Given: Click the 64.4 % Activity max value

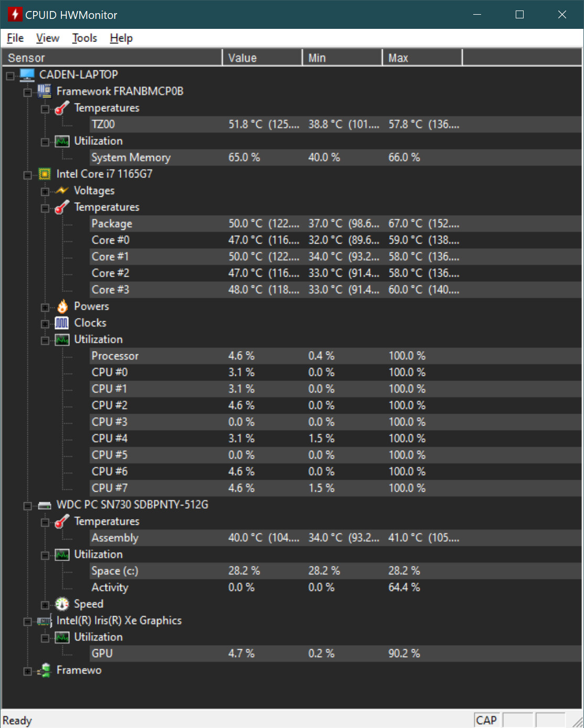Looking at the screenshot, I should coord(404,587).
